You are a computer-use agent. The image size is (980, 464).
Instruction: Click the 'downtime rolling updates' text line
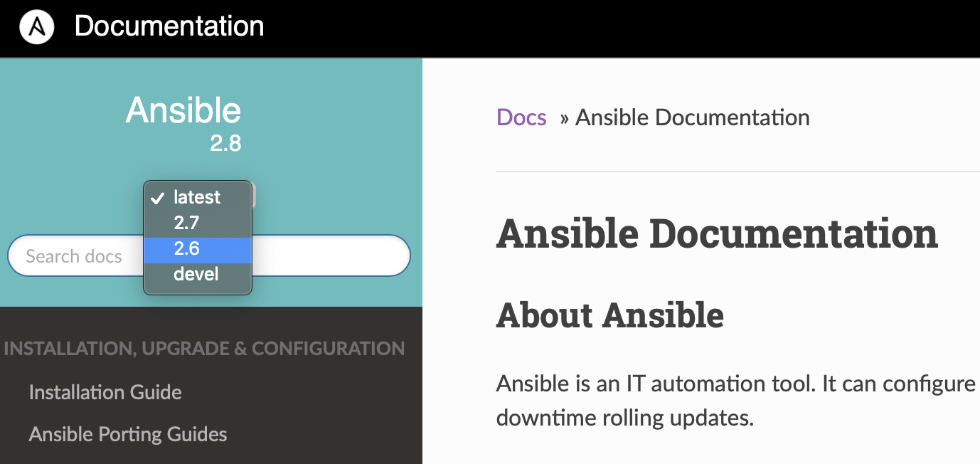click(624, 418)
